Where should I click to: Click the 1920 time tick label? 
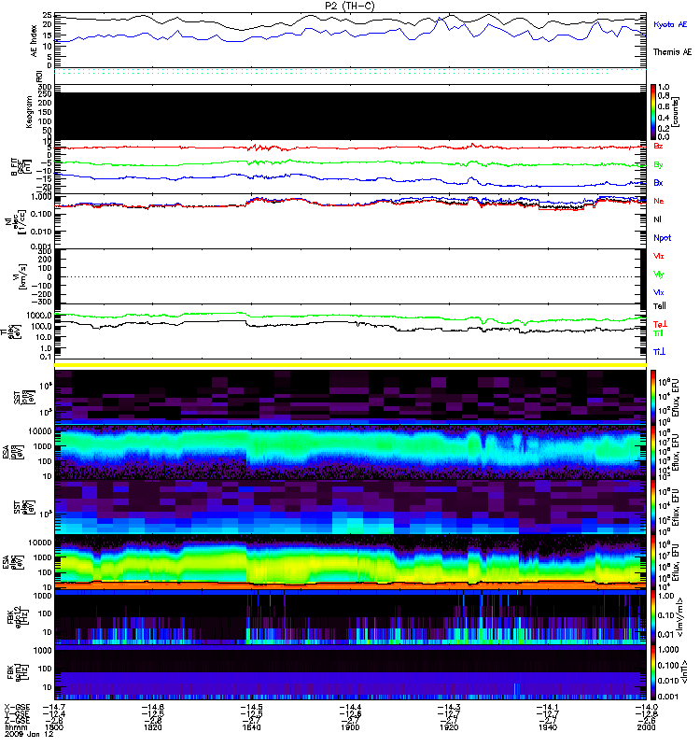449,727
